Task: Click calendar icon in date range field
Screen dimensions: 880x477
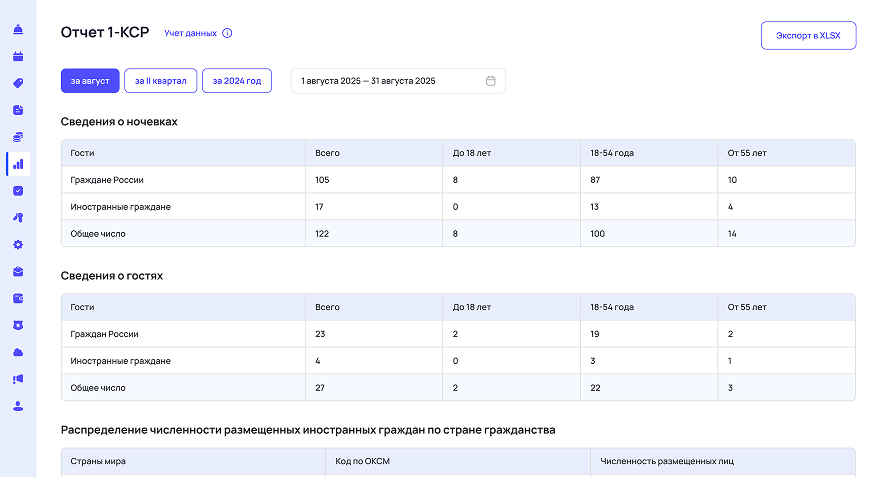Action: (x=491, y=81)
